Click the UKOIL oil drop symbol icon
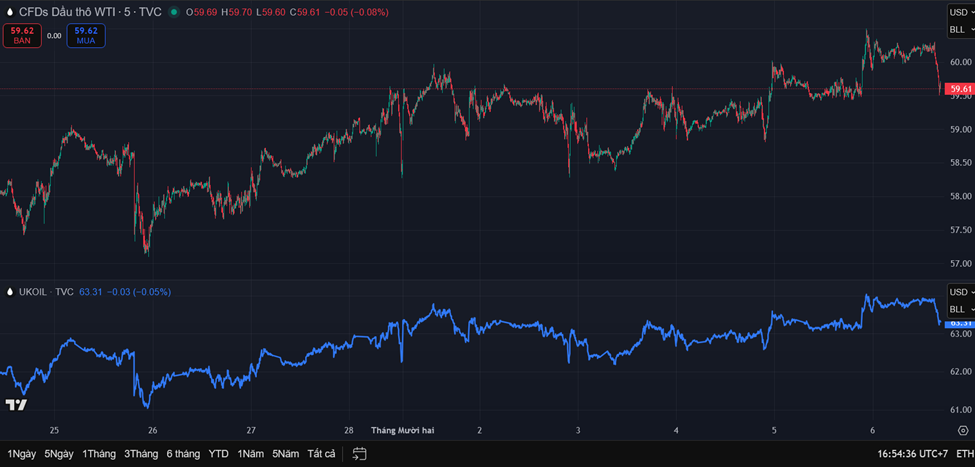Image resolution: width=975 pixels, height=467 pixels. click(x=9, y=292)
